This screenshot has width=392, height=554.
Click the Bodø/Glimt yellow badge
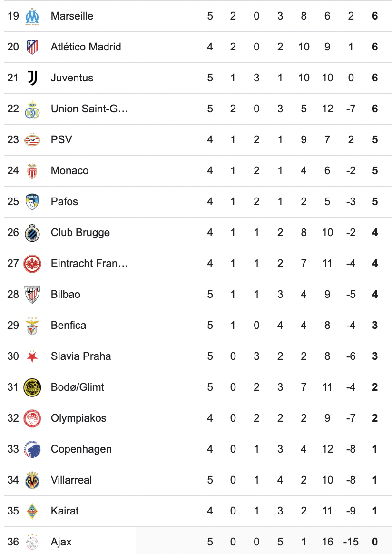[32, 387]
